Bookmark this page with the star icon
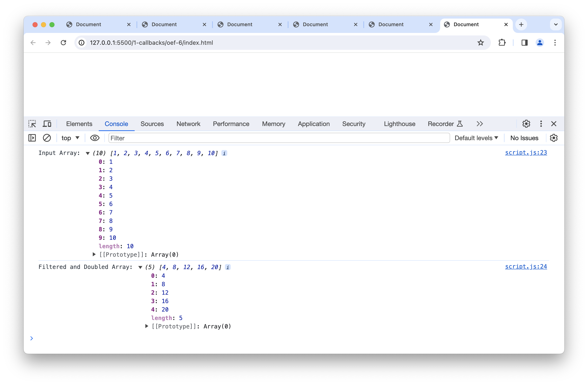588x385 pixels. click(x=480, y=43)
